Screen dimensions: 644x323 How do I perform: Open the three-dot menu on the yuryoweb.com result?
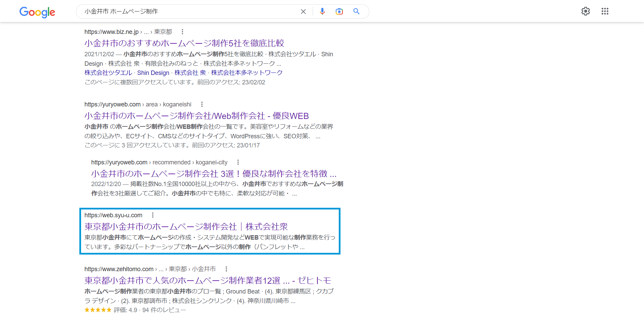(x=202, y=104)
